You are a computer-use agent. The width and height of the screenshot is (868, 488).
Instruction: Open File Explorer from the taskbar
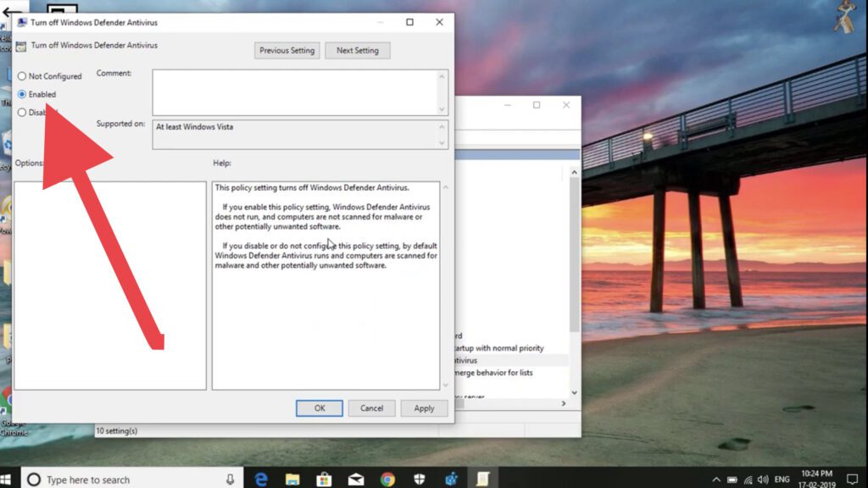click(292, 477)
